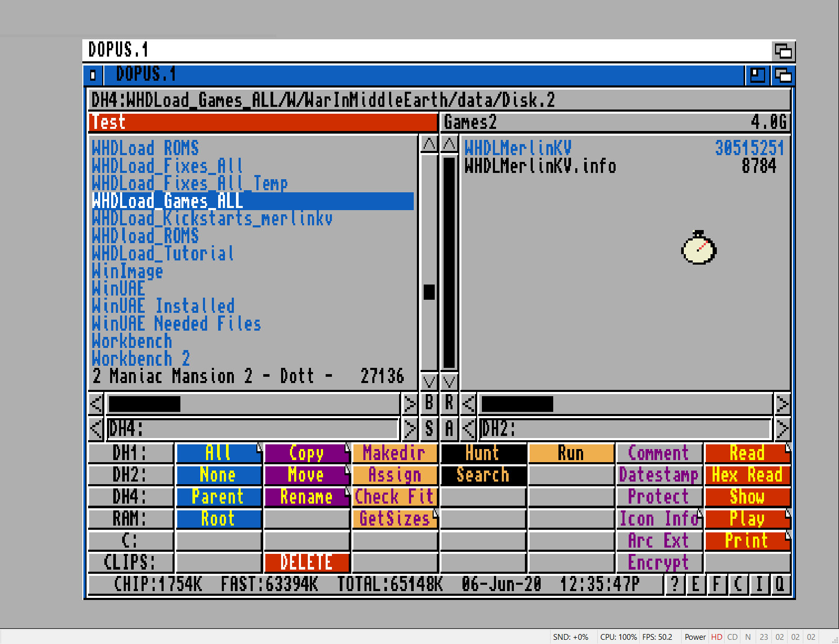Click the 'S' button between panes
This screenshot has width=839, height=644.
429,429
